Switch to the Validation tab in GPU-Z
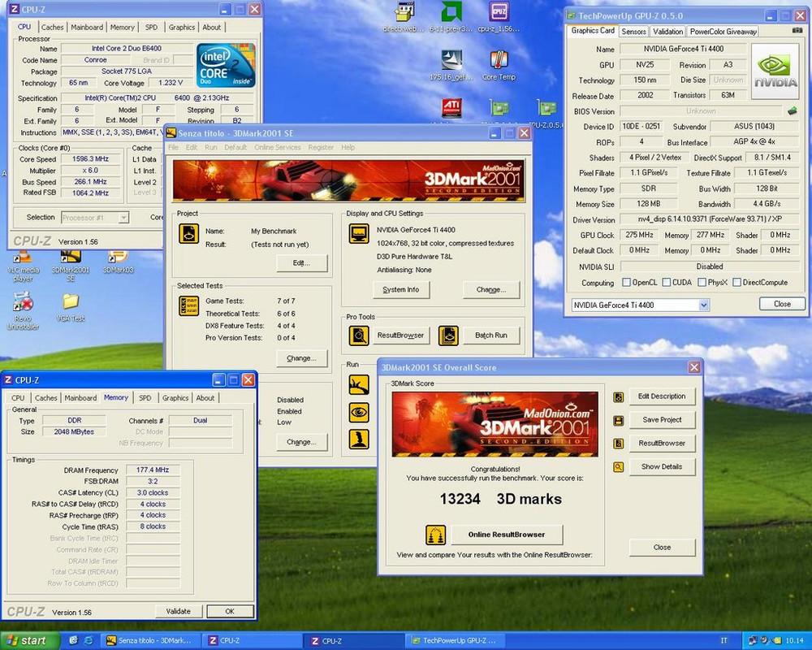 click(667, 32)
